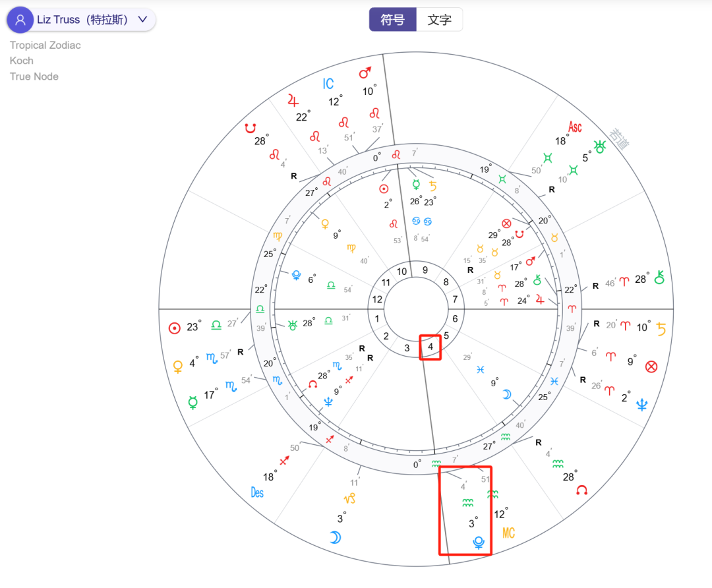This screenshot has height=588, width=712.
Task: Click the outer-ring Mercury glyph at 17° Scorpio
Action: [x=193, y=402]
